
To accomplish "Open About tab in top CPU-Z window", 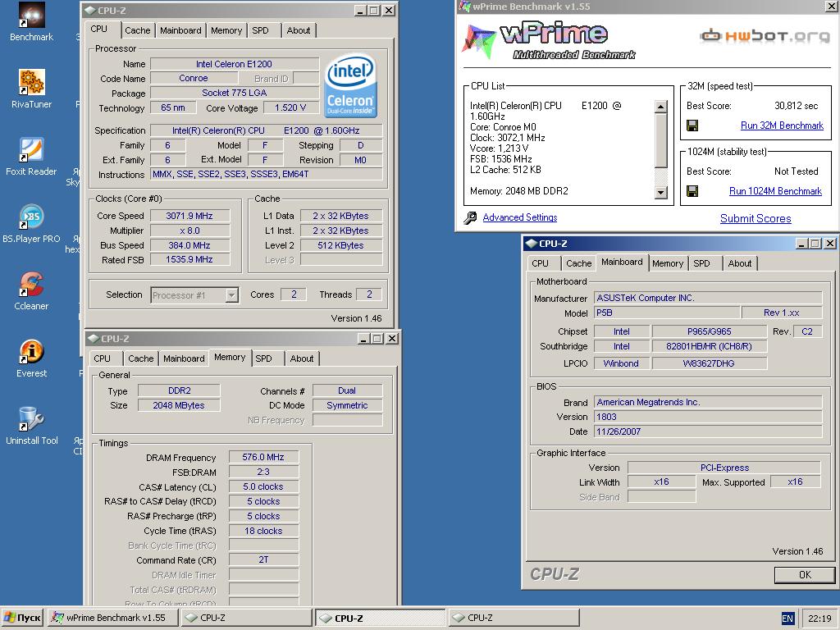I will click(x=299, y=30).
